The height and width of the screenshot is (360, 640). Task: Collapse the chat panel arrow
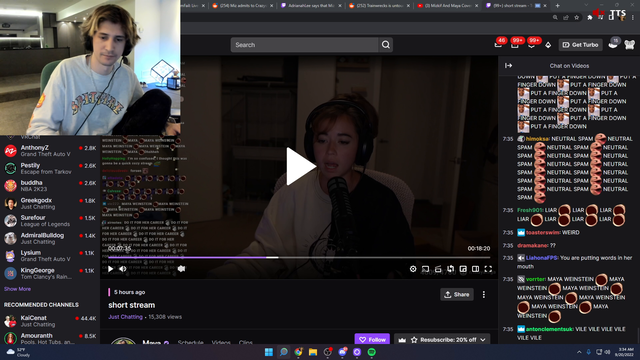pos(509,66)
